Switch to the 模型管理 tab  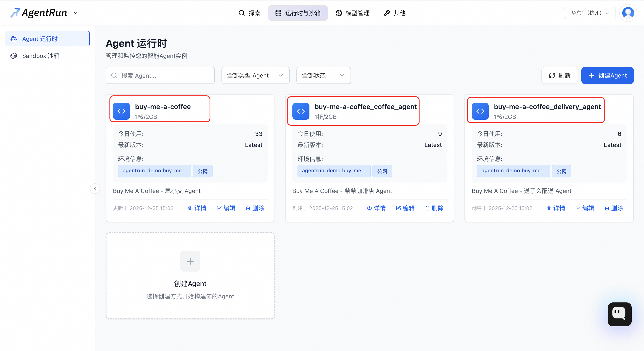(x=352, y=13)
